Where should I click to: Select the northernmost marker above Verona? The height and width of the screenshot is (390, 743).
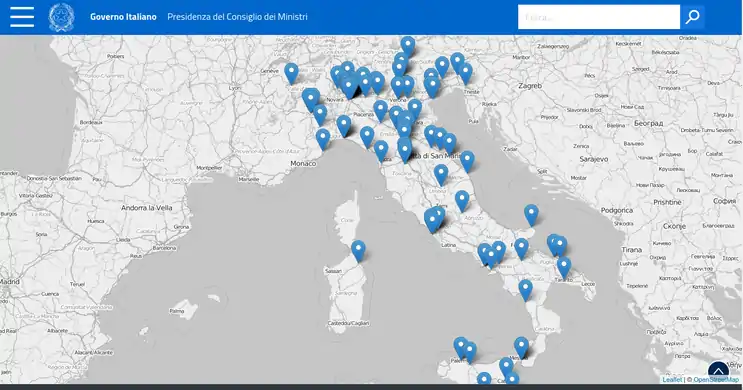(408, 46)
